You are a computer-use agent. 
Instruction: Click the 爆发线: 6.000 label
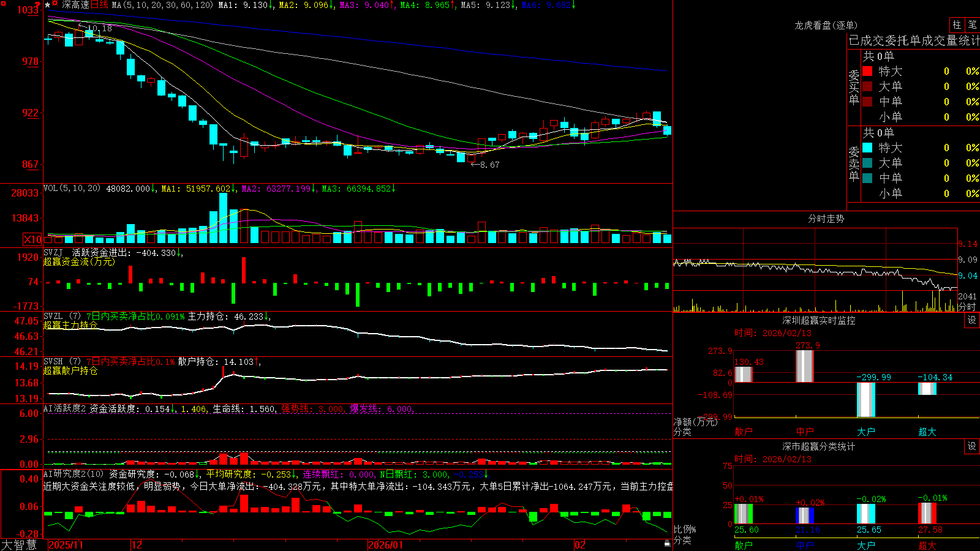click(381, 409)
